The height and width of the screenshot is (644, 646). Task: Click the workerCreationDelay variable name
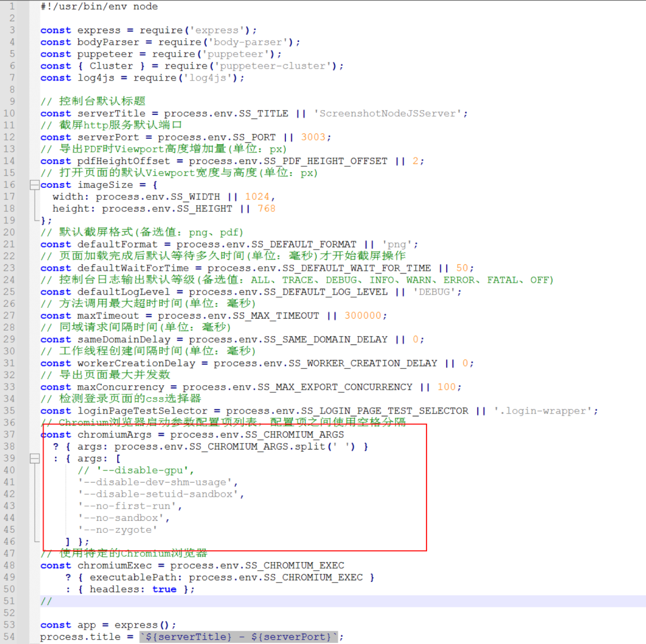point(136,364)
